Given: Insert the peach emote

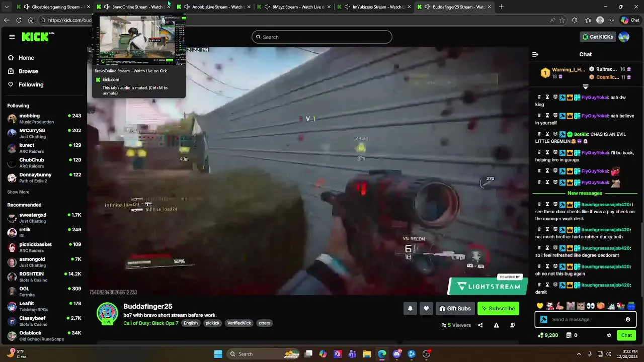Looking at the screenshot, I should [601, 306].
